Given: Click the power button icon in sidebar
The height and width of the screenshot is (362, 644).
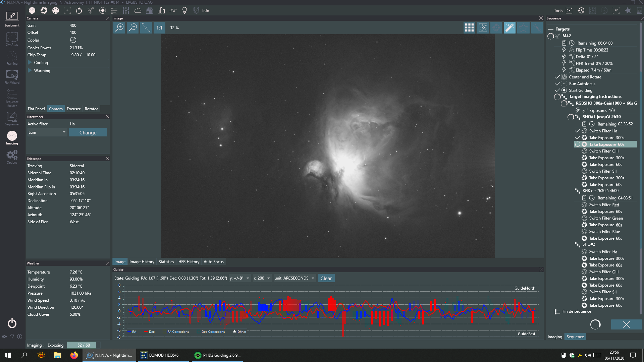Looking at the screenshot, I should point(12,323).
